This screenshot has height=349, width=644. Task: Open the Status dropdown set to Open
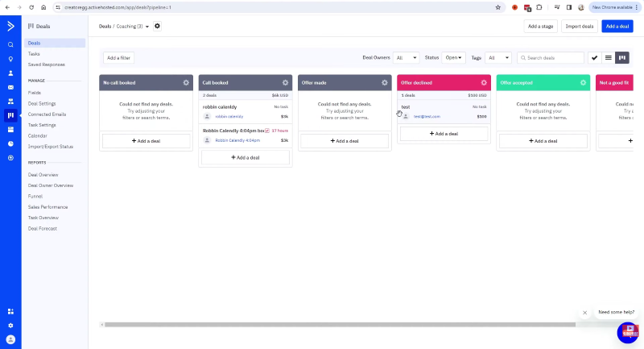pyautogui.click(x=454, y=58)
